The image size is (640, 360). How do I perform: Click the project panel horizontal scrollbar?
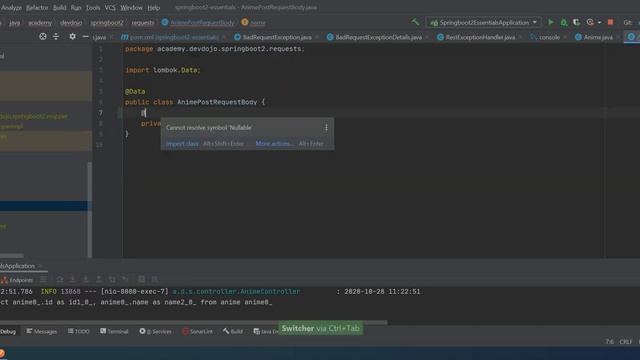[12, 256]
